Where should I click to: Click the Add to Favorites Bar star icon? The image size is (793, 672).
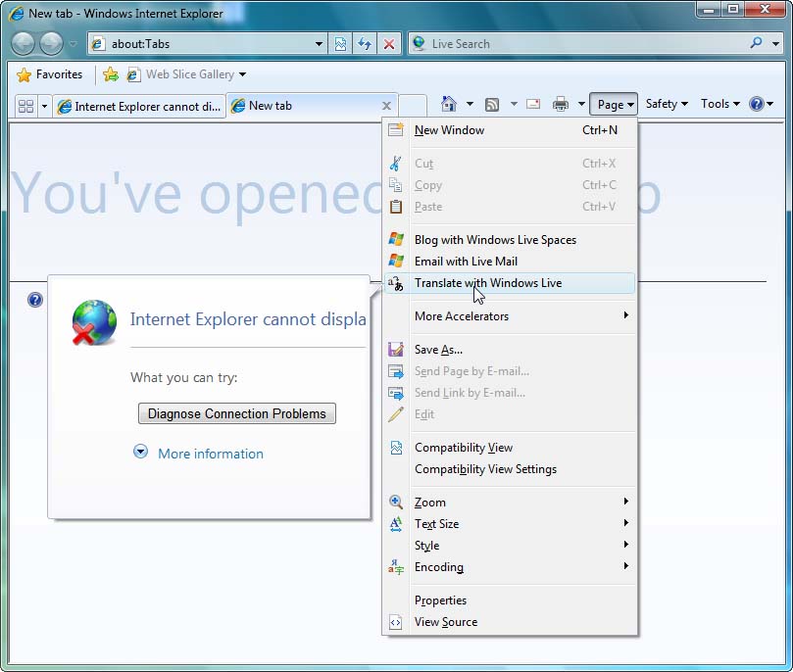pyautogui.click(x=111, y=73)
